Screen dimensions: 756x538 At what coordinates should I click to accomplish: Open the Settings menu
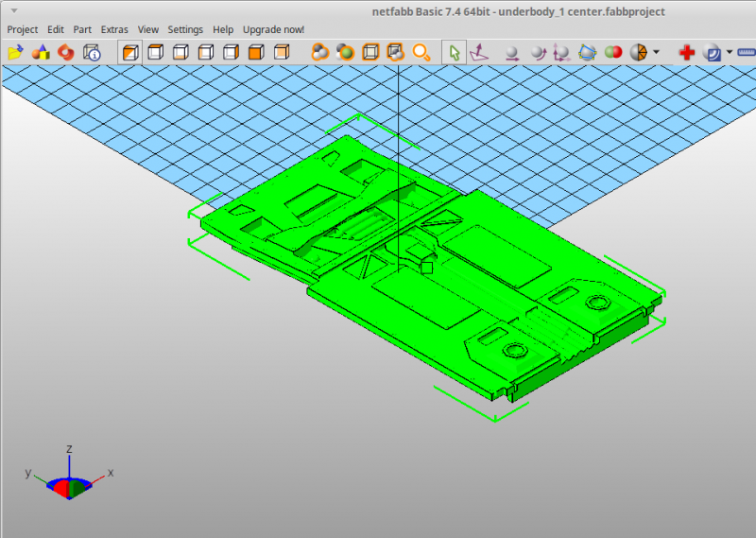tap(185, 29)
